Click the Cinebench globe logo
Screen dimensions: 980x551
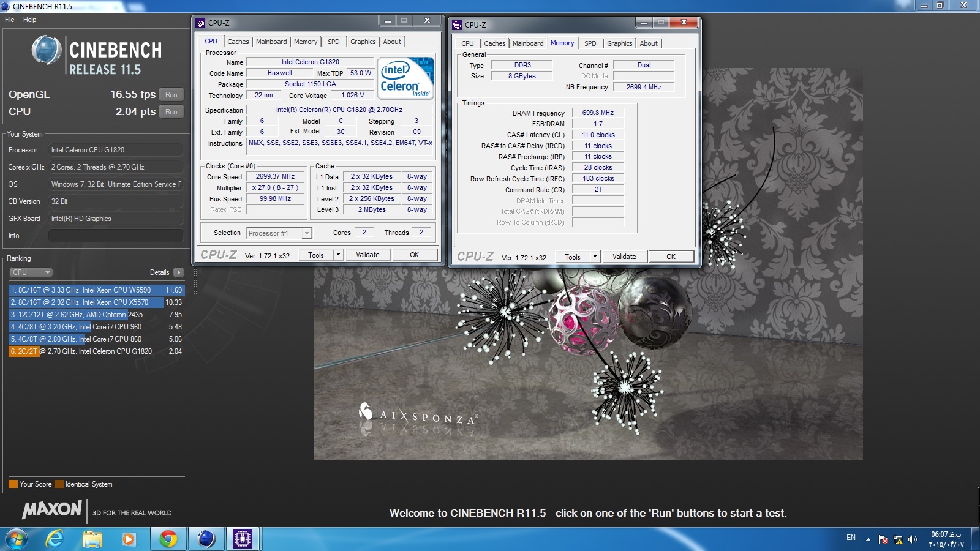coord(47,50)
